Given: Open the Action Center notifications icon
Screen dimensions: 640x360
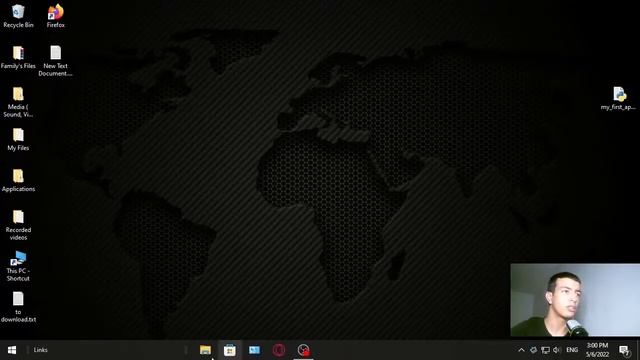Looking at the screenshot, I should [x=624, y=350].
